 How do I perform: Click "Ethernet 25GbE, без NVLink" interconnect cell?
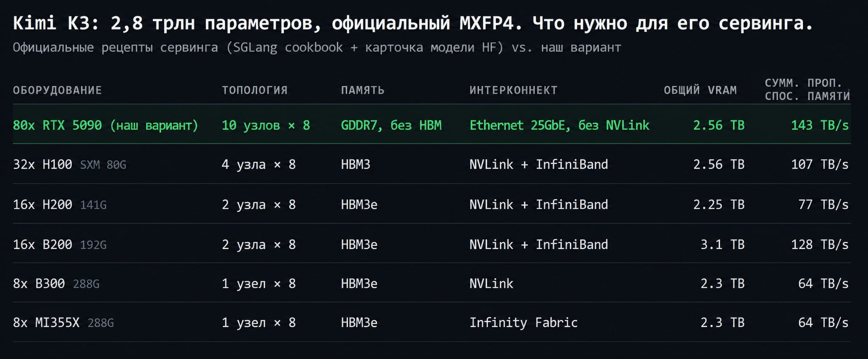point(559,125)
